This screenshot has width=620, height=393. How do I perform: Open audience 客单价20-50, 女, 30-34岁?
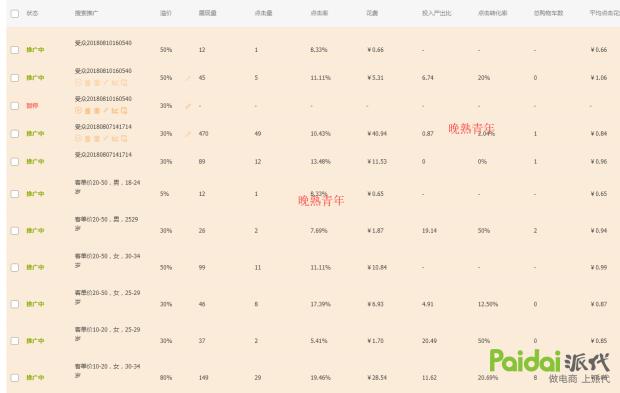click(x=108, y=260)
